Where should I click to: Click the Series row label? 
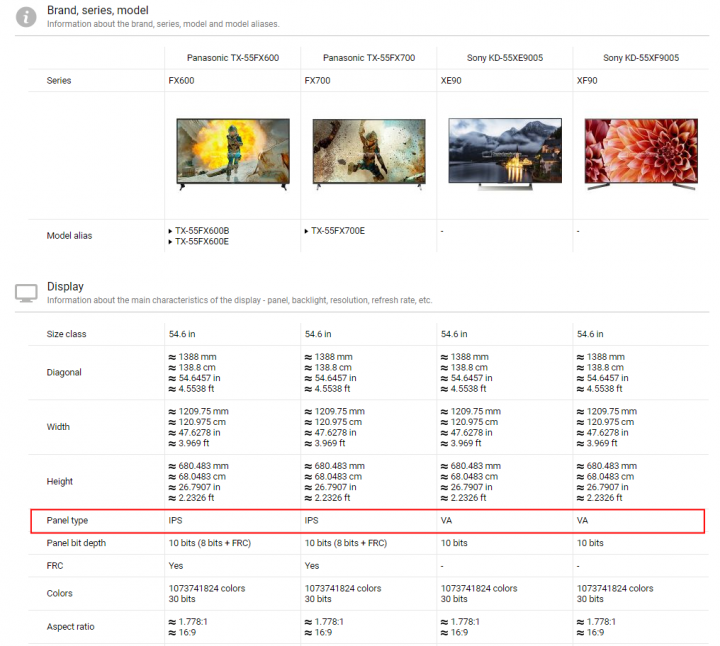[x=59, y=81]
